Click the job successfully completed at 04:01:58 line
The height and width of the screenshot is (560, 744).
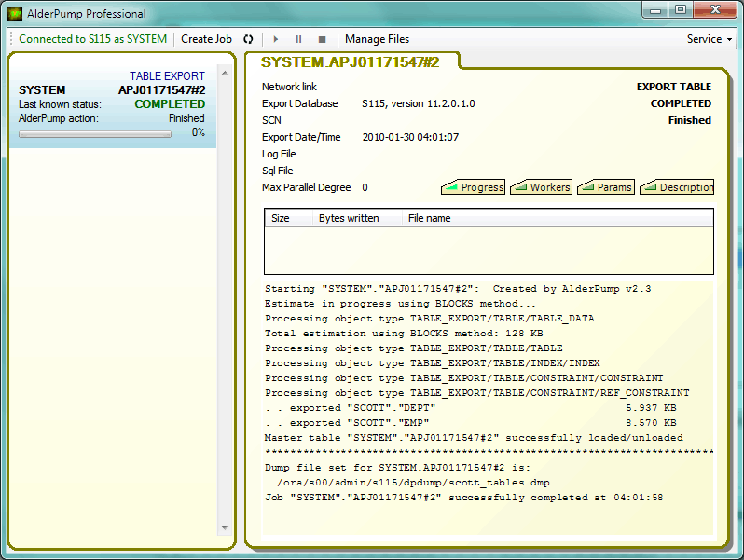(463, 498)
